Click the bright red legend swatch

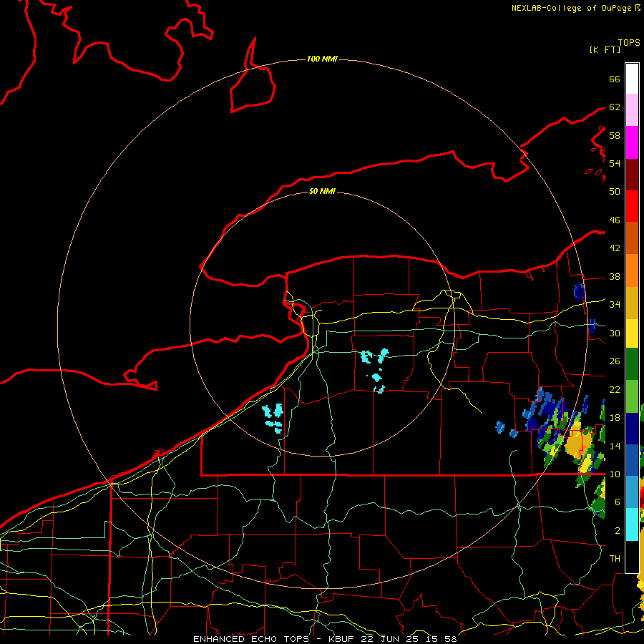pyautogui.click(x=632, y=207)
